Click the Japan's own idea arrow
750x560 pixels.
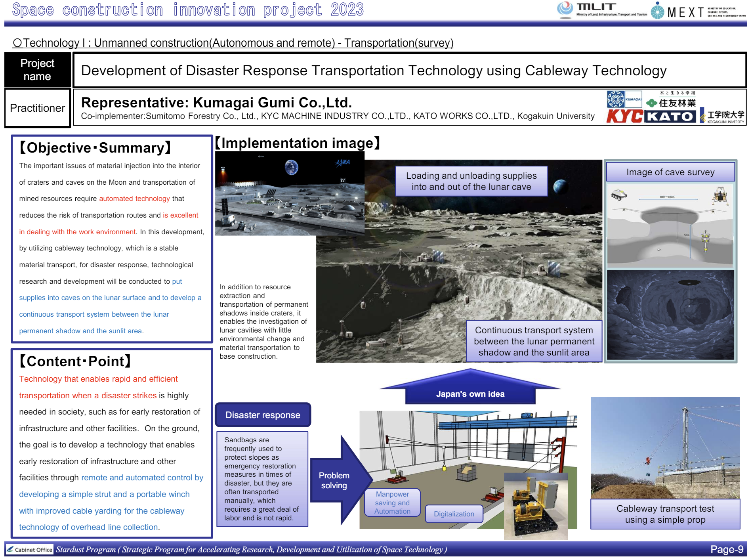tap(470, 386)
